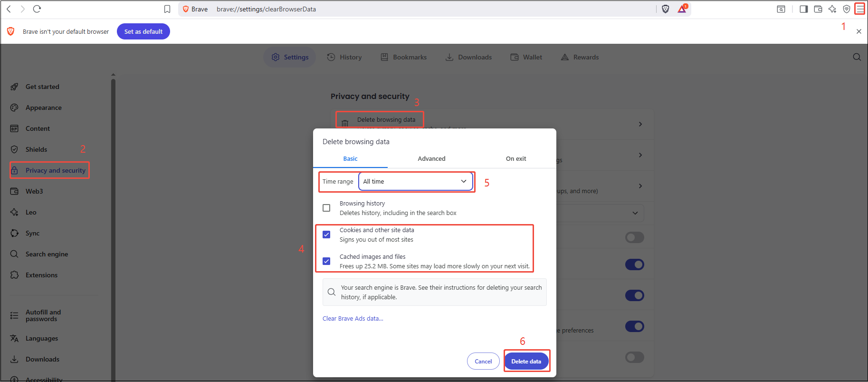This screenshot has width=868, height=382.
Task: Click the settings search magnifier icon
Action: 857,57
